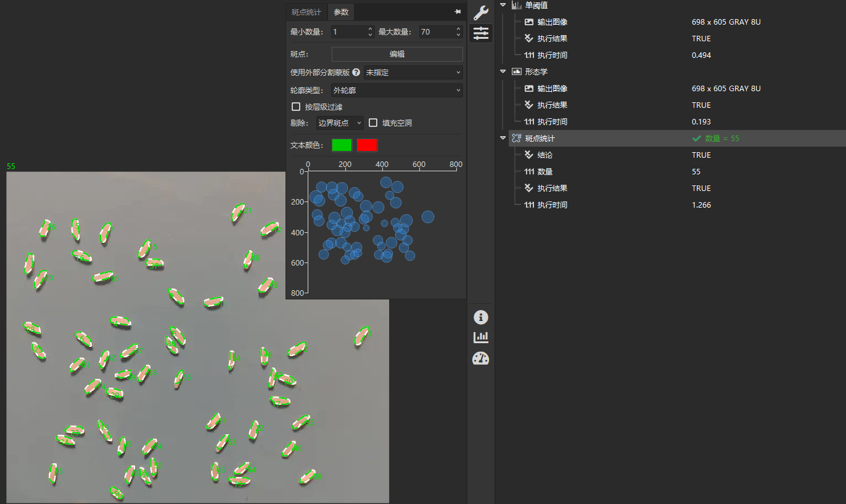Open the 轮廓类型 dropdown
This screenshot has width=846, height=504.
tap(396, 91)
